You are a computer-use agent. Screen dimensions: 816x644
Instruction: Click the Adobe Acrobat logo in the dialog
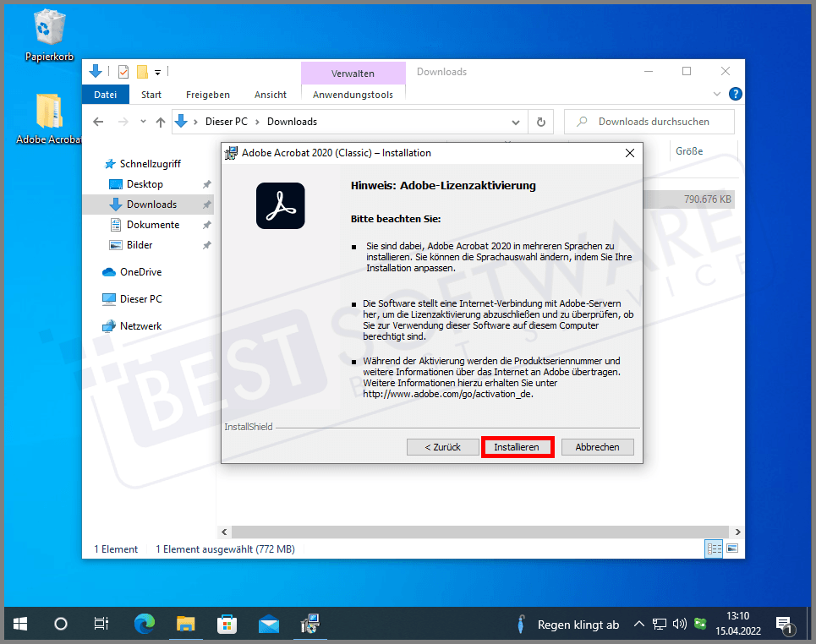[x=280, y=205]
